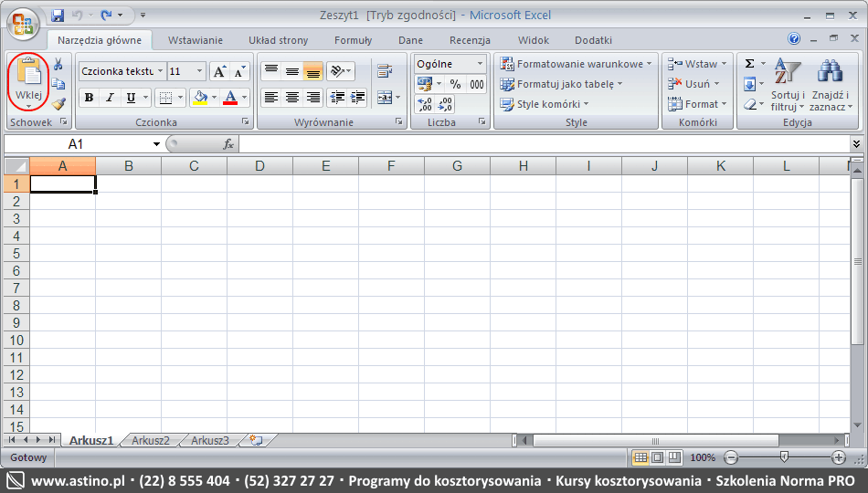
Task: Expand the formula bar
Action: (x=856, y=144)
